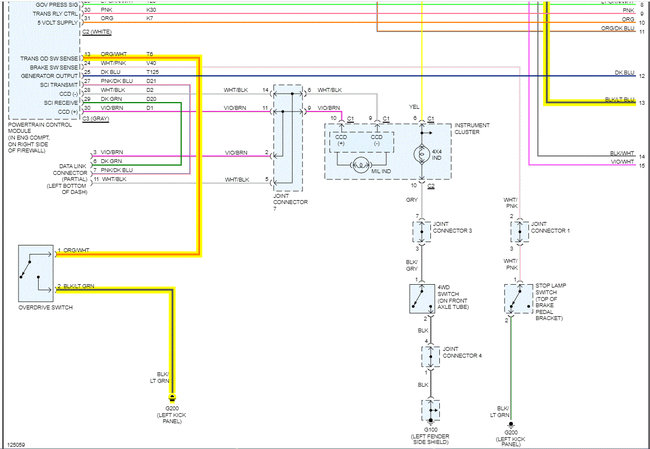The width and height of the screenshot is (650, 449).
Task: Click the 'C3 (GRAY)' connector label
Action: click(x=96, y=119)
